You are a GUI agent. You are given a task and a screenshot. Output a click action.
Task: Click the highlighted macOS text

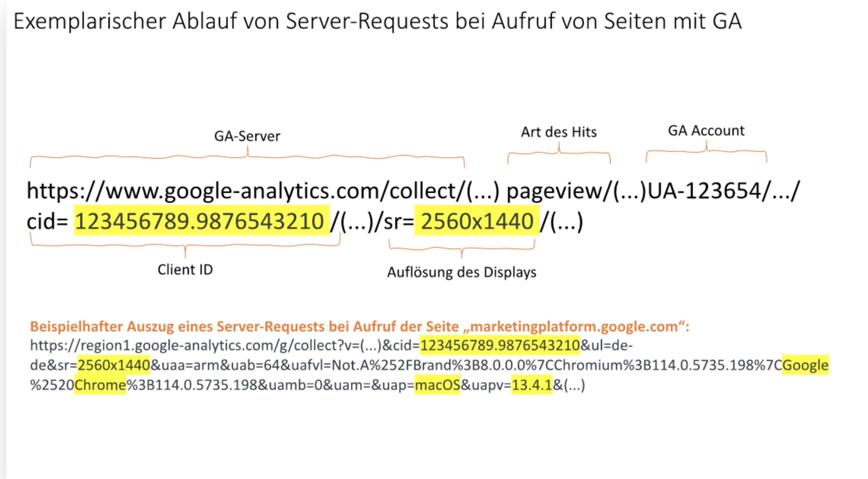tap(437, 385)
